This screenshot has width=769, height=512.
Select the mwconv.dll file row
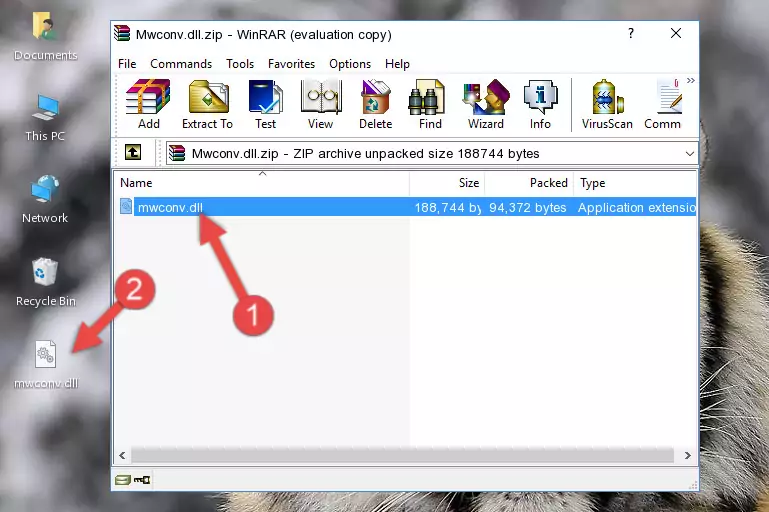coord(406,207)
